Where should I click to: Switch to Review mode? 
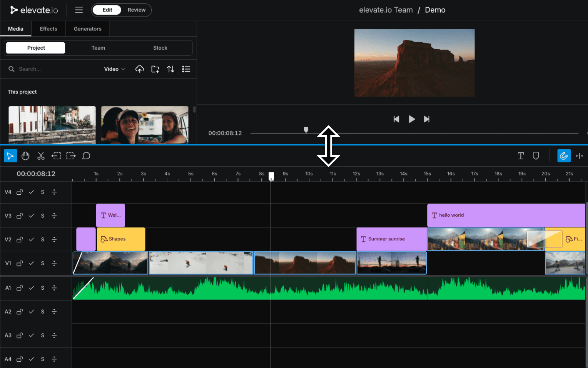(x=136, y=10)
